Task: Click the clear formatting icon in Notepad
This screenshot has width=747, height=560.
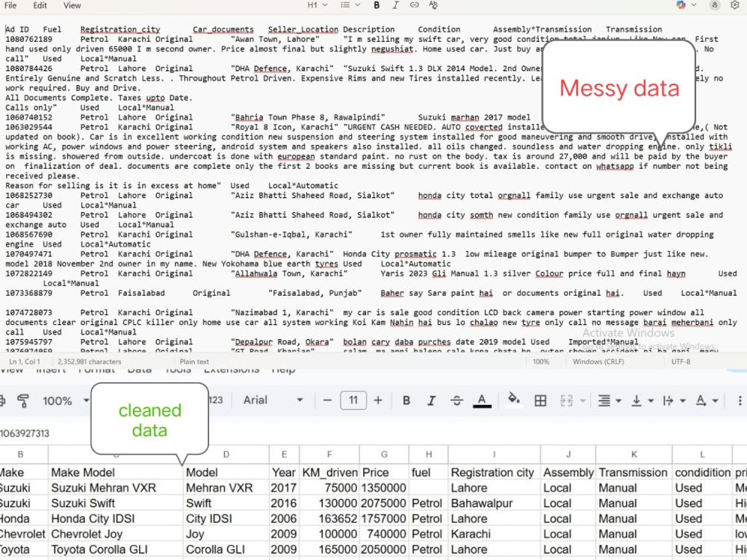Action: point(433,5)
